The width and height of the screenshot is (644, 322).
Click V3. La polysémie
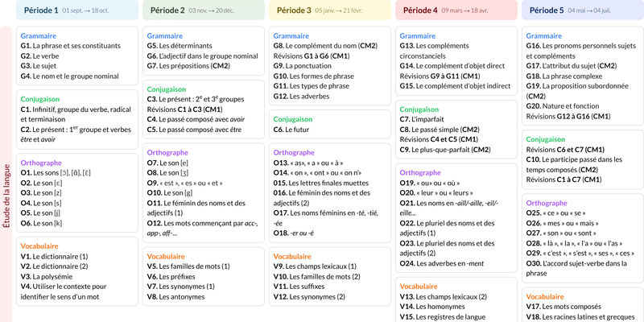(47, 276)
